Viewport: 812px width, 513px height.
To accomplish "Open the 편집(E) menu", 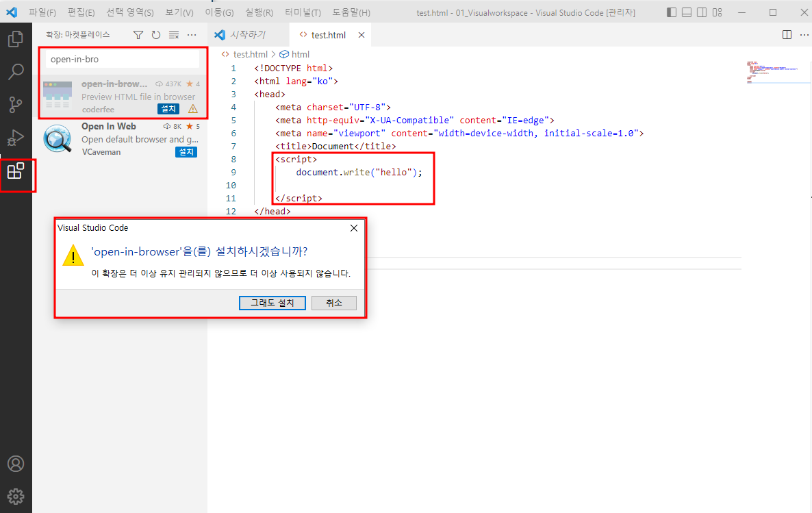I will [81, 12].
